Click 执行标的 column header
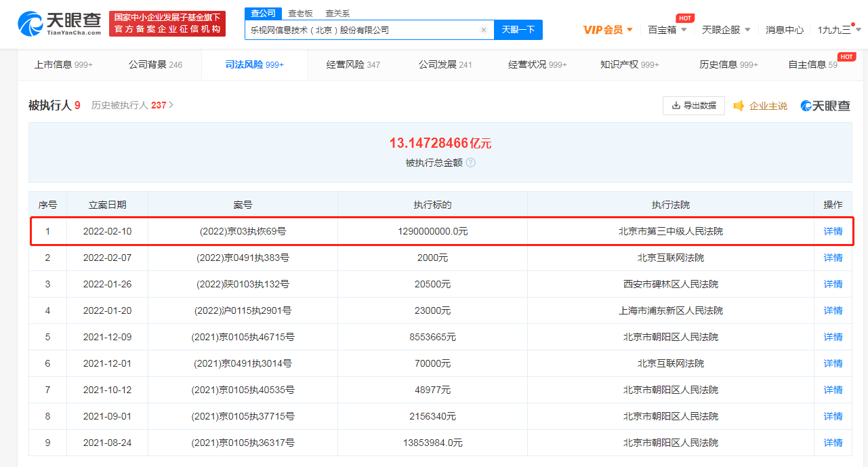 coord(433,205)
